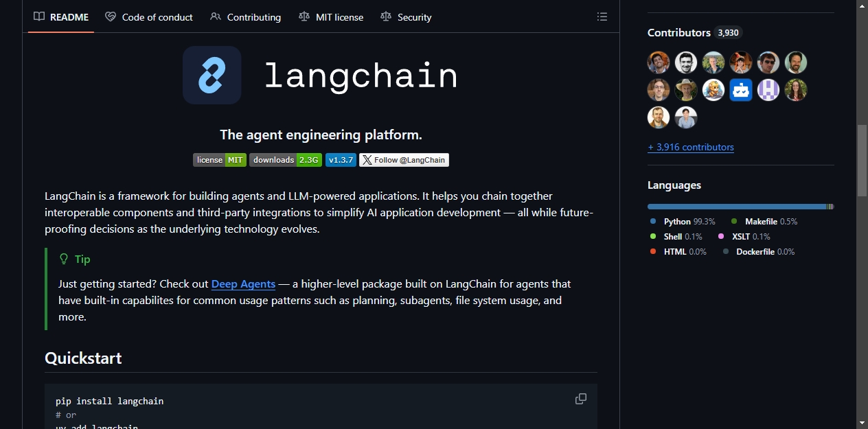Open the cowboy hat contributor avatar
The height and width of the screenshot is (429, 868).
click(686, 90)
